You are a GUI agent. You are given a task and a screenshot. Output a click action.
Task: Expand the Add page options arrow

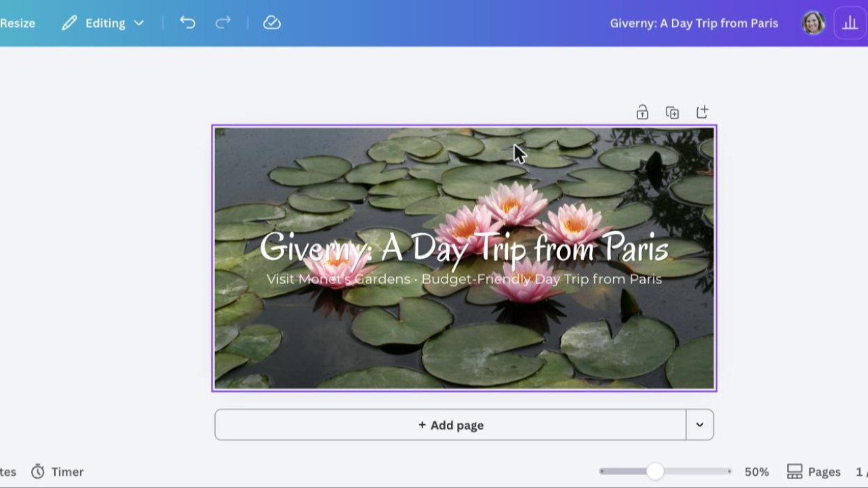click(700, 425)
